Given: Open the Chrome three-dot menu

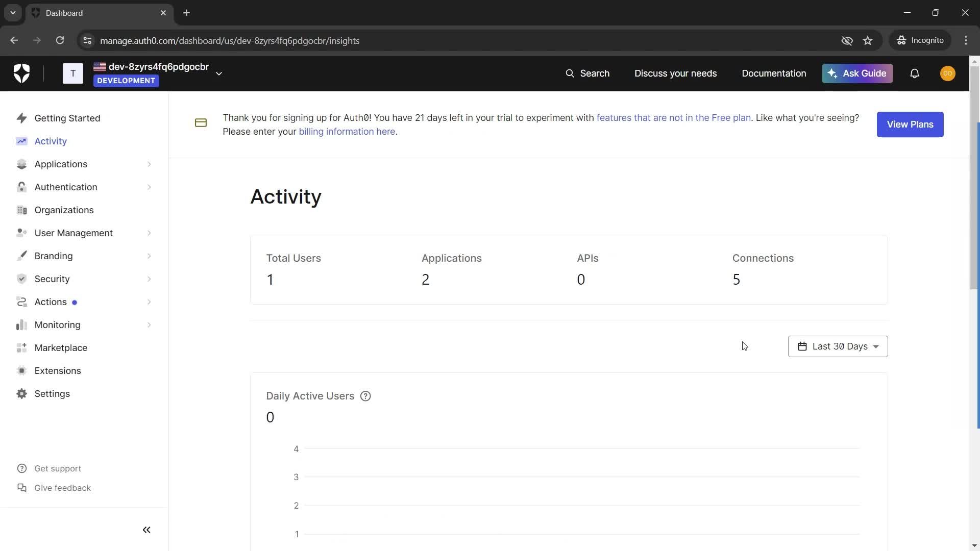Looking at the screenshot, I should (x=966, y=40).
